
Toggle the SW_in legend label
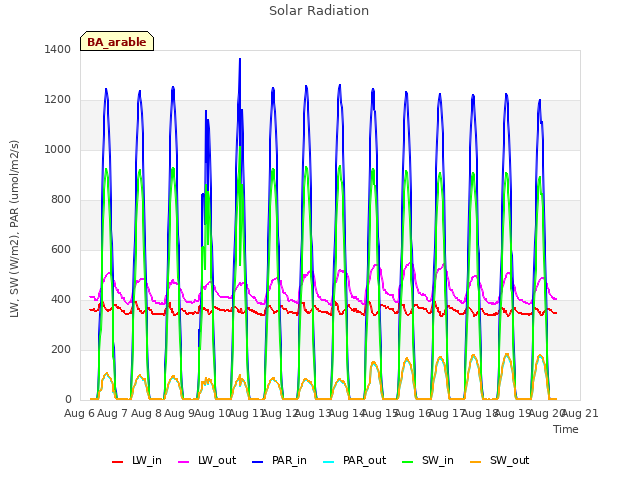pos(438,461)
